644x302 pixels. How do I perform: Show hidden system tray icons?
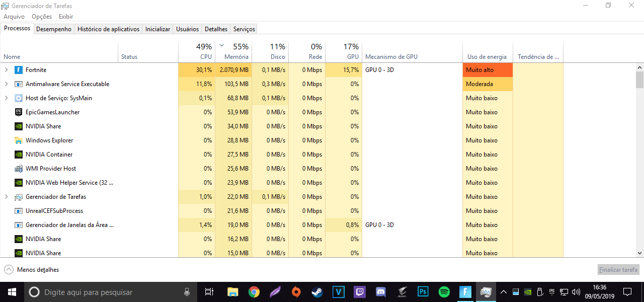coord(503,292)
